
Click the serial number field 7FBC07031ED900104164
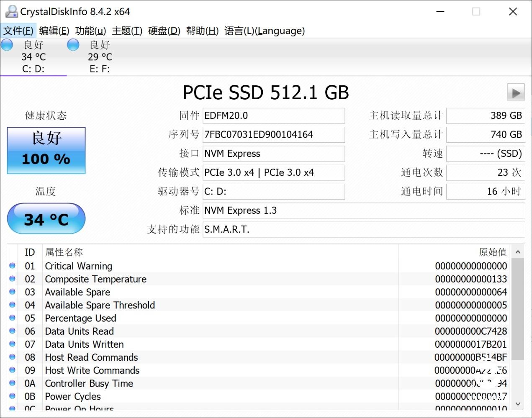(x=274, y=134)
